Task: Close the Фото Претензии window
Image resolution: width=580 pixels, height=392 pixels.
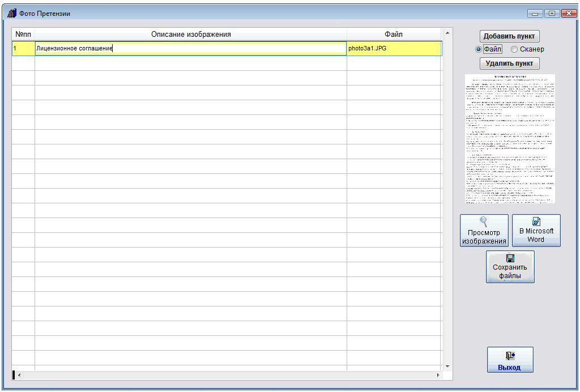Action: [569, 14]
